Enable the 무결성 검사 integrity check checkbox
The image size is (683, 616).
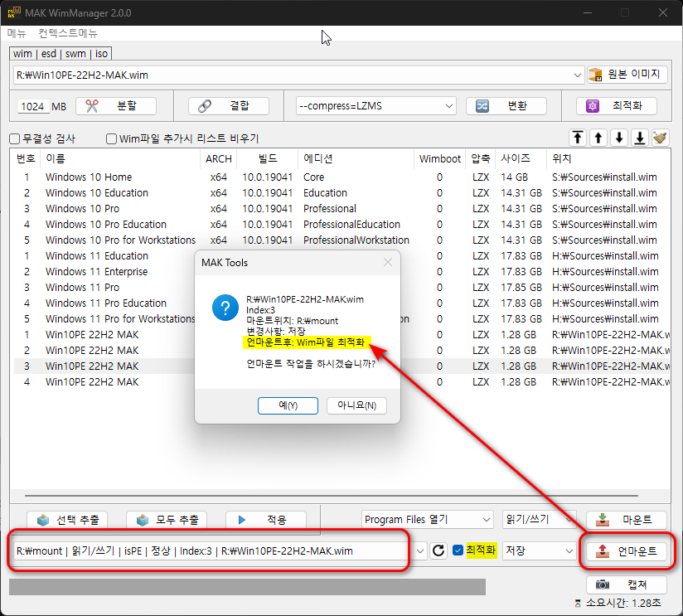pyautogui.click(x=15, y=139)
